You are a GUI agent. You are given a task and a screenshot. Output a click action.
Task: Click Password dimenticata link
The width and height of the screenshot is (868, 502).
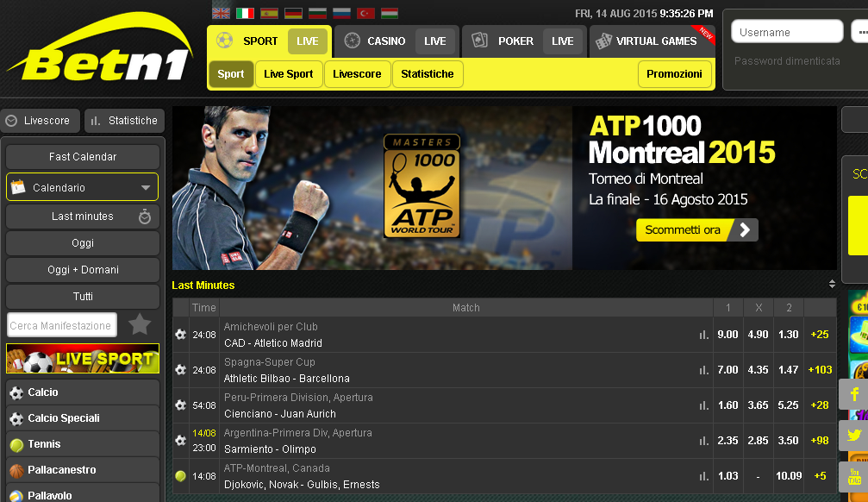click(787, 61)
